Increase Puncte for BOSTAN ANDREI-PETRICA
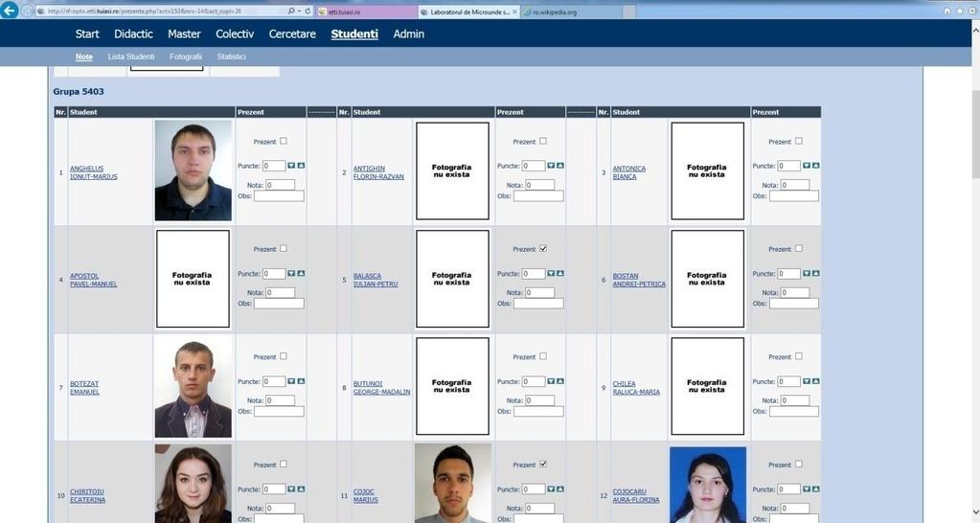Viewport: 980px width, 523px height. (x=815, y=273)
